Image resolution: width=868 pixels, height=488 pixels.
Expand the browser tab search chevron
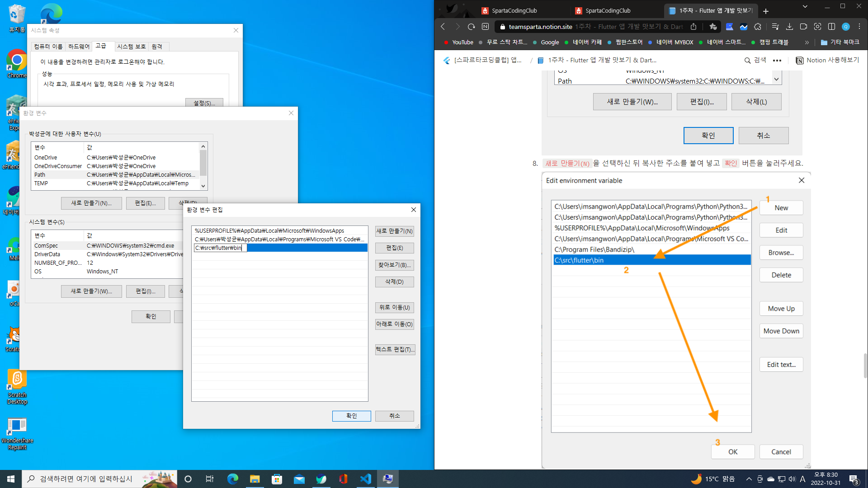coord(805,6)
